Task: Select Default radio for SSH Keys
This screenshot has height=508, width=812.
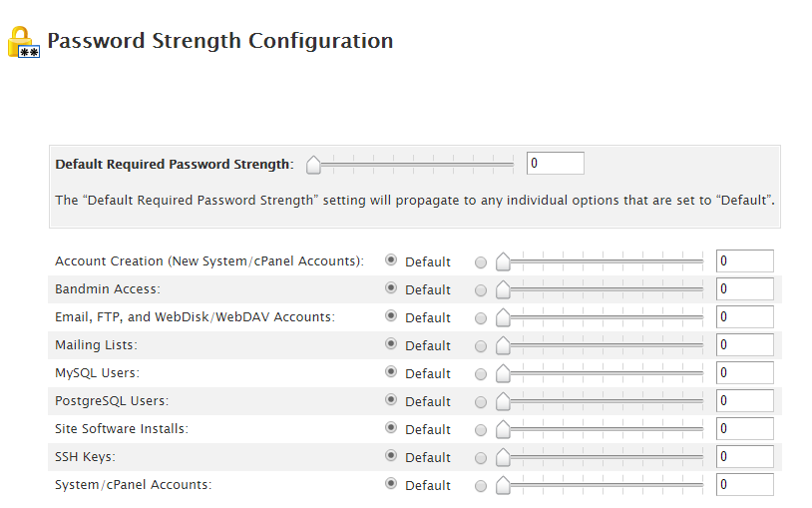Action: (x=391, y=455)
